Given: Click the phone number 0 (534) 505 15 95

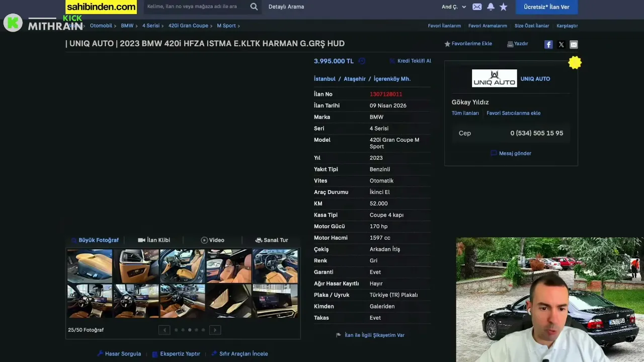Looking at the screenshot, I should 537,133.
